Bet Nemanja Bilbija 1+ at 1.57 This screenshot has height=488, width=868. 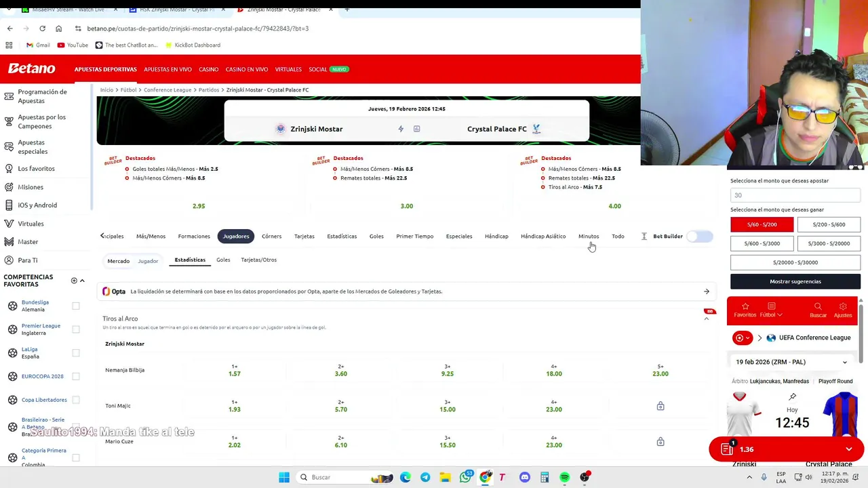[234, 370]
